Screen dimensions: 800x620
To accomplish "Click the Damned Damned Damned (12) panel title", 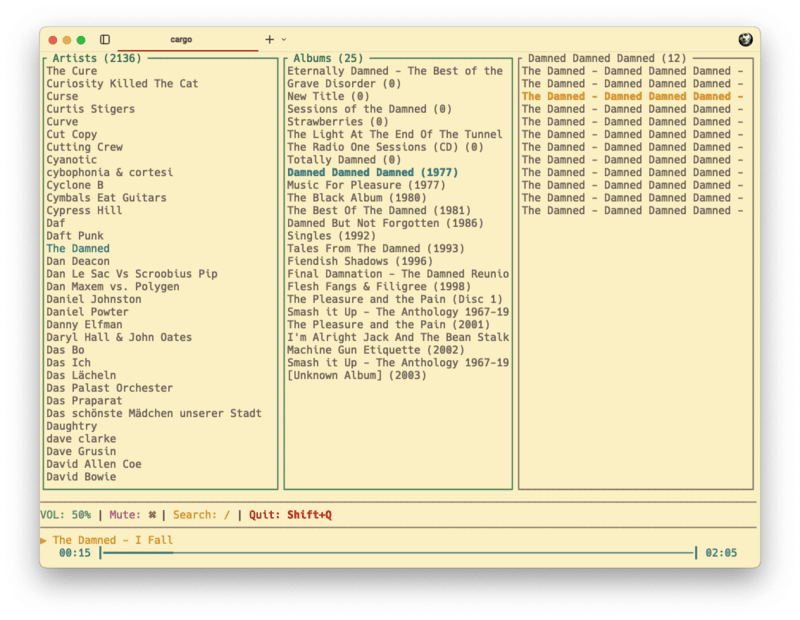I will coord(607,58).
